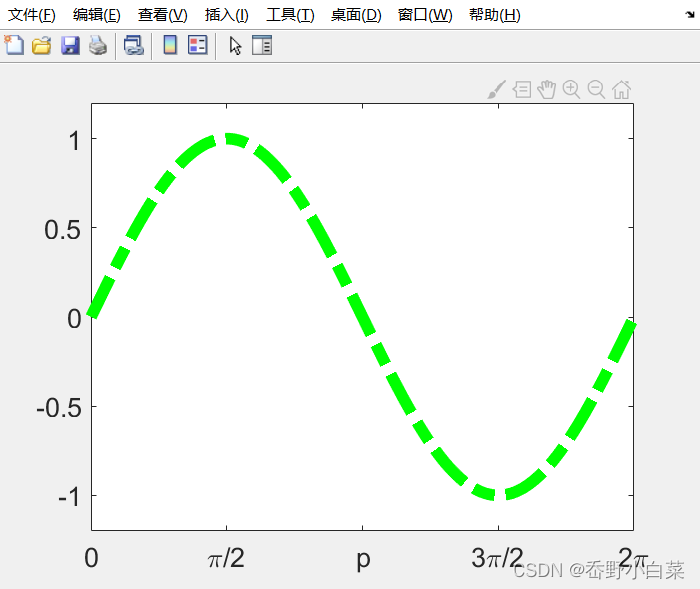Click the y-axis tick label 1
The height and width of the screenshot is (589, 700).
(x=74, y=141)
